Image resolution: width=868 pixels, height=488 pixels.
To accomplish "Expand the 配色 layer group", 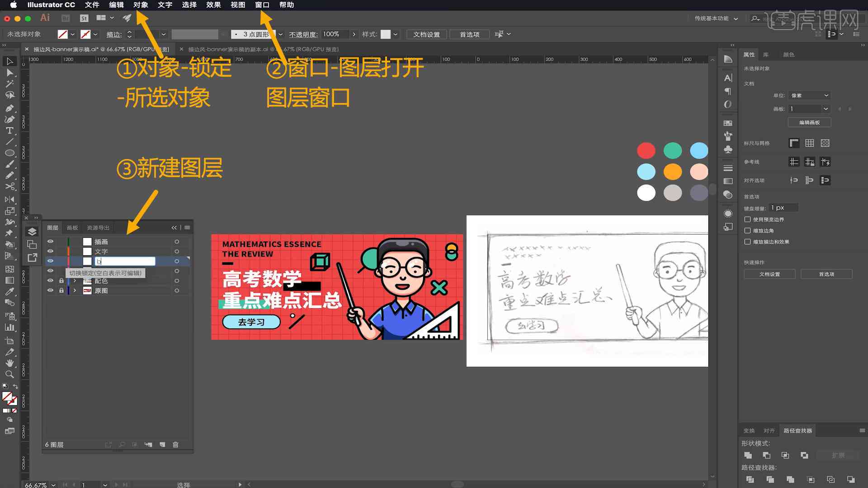I will (75, 281).
